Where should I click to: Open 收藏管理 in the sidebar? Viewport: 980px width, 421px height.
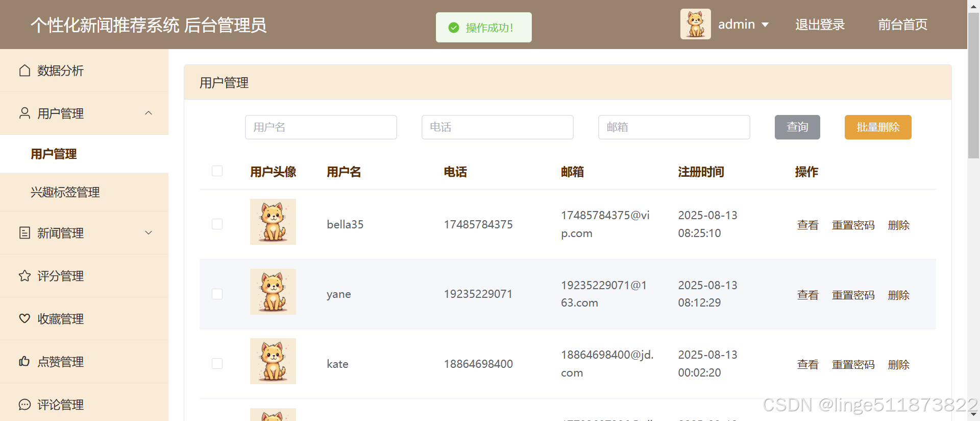click(x=84, y=319)
